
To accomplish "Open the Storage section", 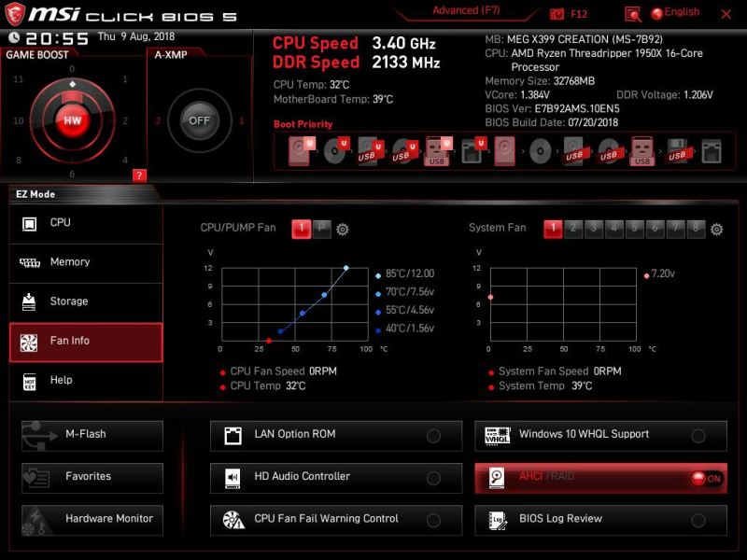I will (x=85, y=301).
